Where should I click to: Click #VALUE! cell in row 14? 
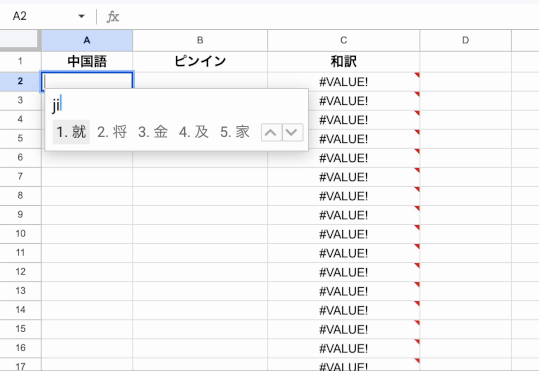click(x=343, y=310)
